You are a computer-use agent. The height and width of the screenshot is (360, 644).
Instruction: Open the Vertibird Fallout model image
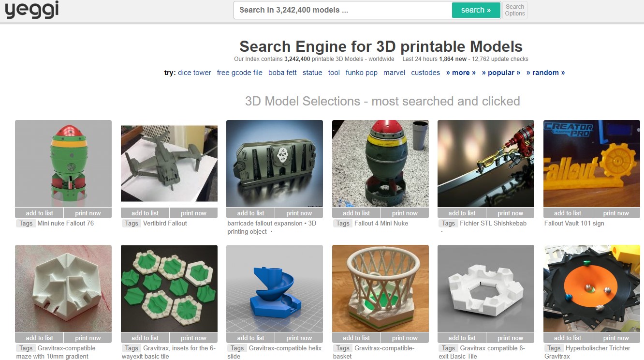pyautogui.click(x=169, y=164)
